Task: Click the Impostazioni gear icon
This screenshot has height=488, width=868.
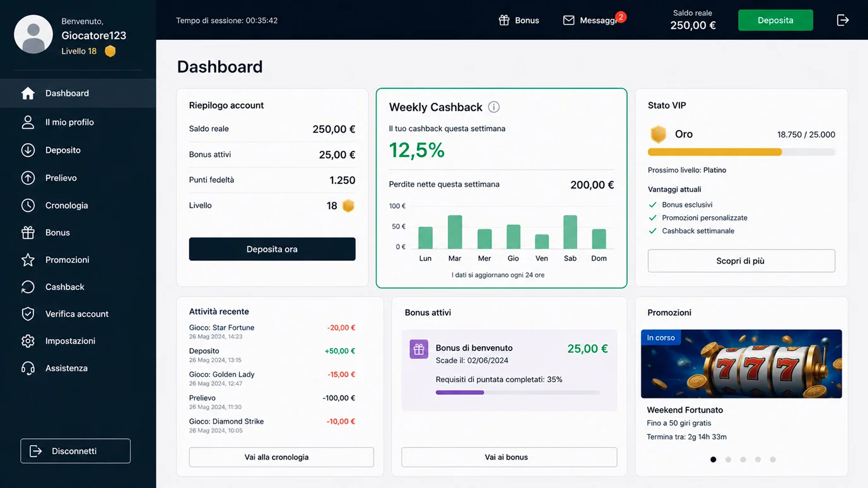Action: click(x=28, y=341)
